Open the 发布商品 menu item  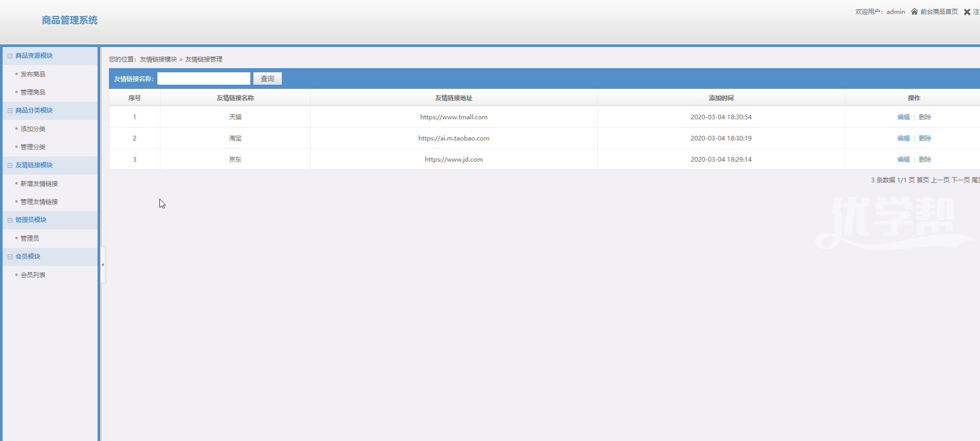point(33,74)
